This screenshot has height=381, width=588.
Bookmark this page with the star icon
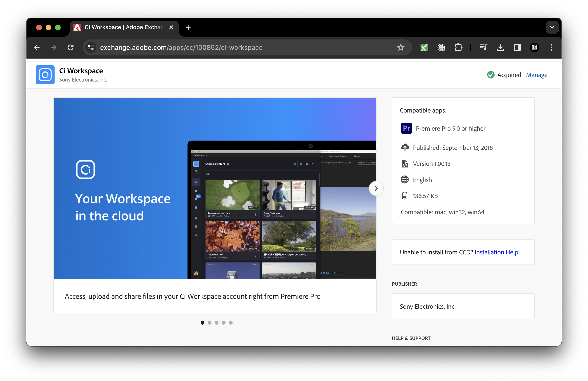[x=401, y=47]
